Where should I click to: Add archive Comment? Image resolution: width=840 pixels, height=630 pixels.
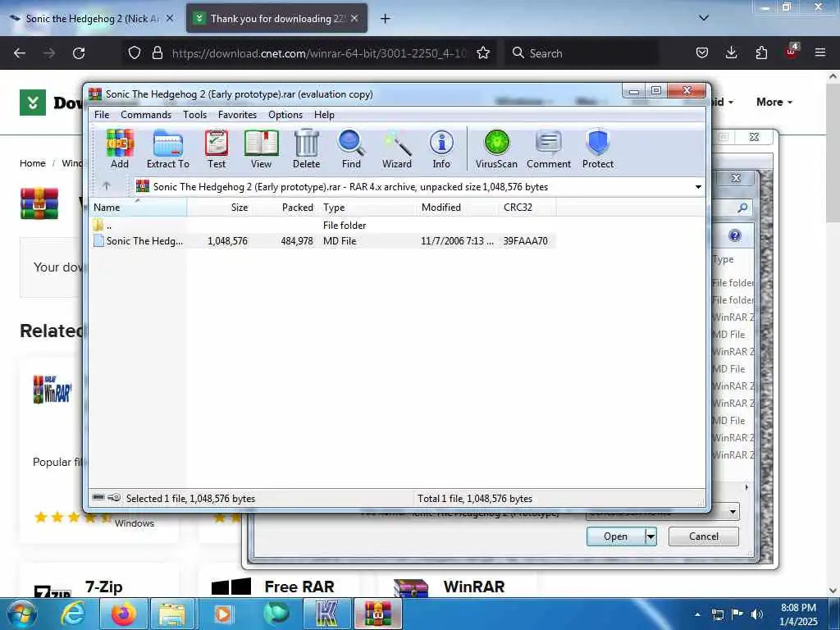coord(549,149)
